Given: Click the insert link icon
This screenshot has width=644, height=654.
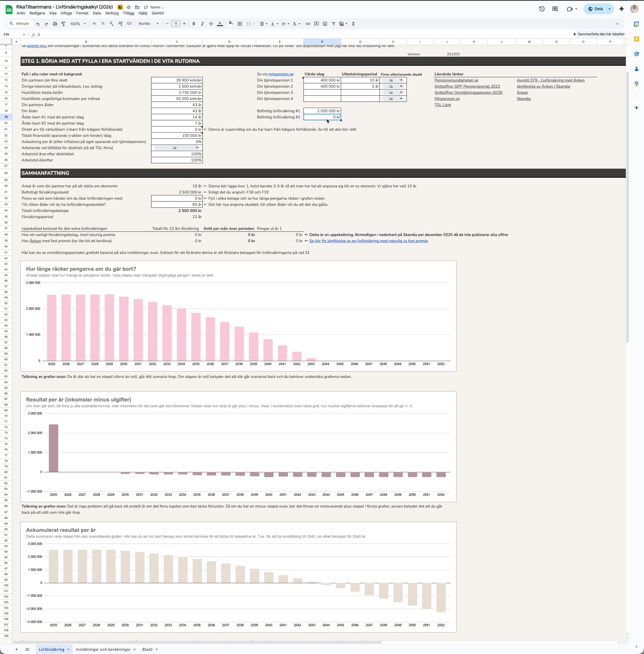Looking at the screenshot, I should 308,24.
